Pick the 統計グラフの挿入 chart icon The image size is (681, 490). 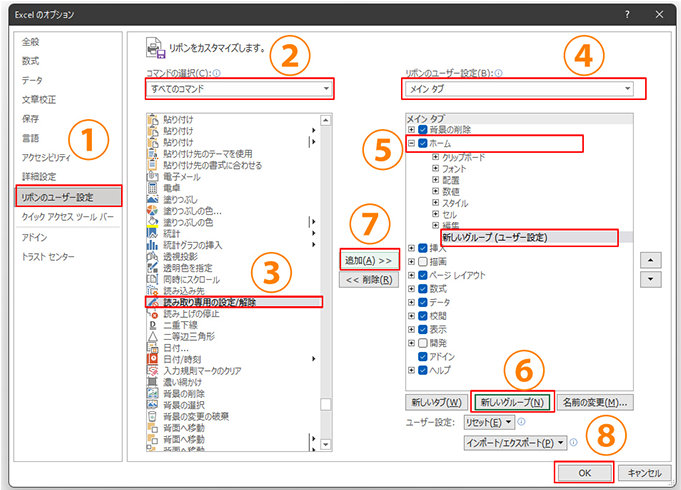pos(152,245)
